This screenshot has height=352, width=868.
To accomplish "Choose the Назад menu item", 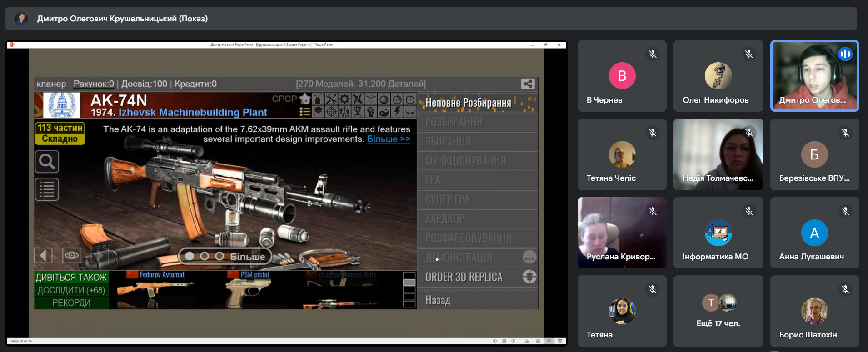I will click(438, 300).
